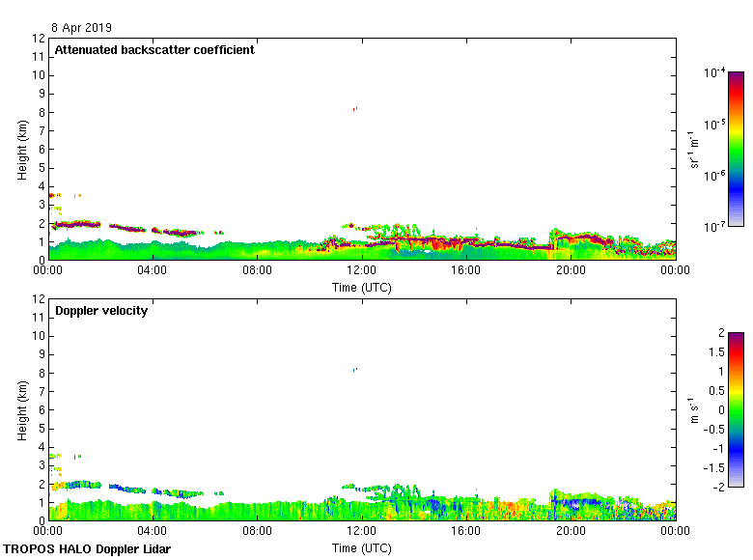The height and width of the screenshot is (560, 753).
Task: Click the "Attenuated backscatter coefficient" plot title
Action: point(154,50)
